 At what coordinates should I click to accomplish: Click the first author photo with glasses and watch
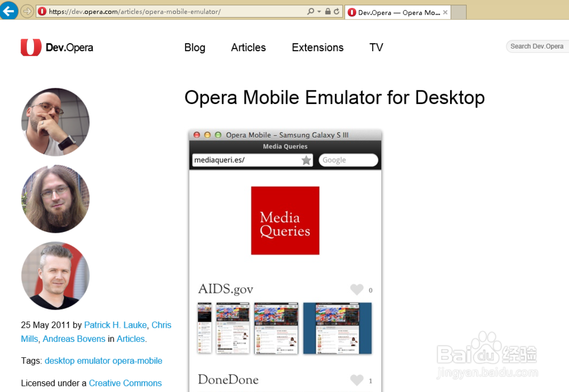click(55, 122)
